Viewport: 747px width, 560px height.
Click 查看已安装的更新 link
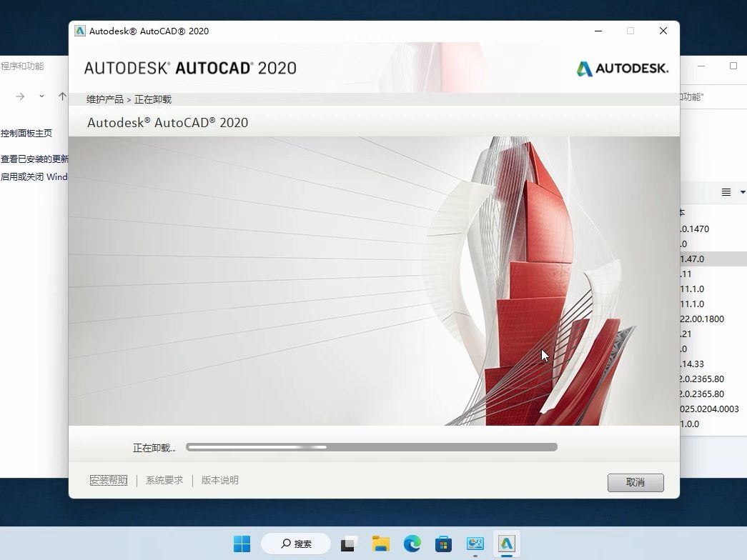34,159
